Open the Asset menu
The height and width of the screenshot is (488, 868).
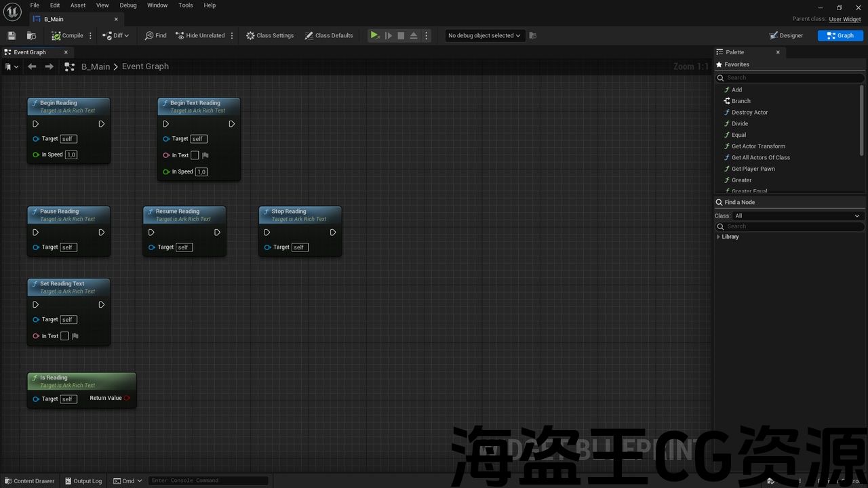[x=78, y=5]
